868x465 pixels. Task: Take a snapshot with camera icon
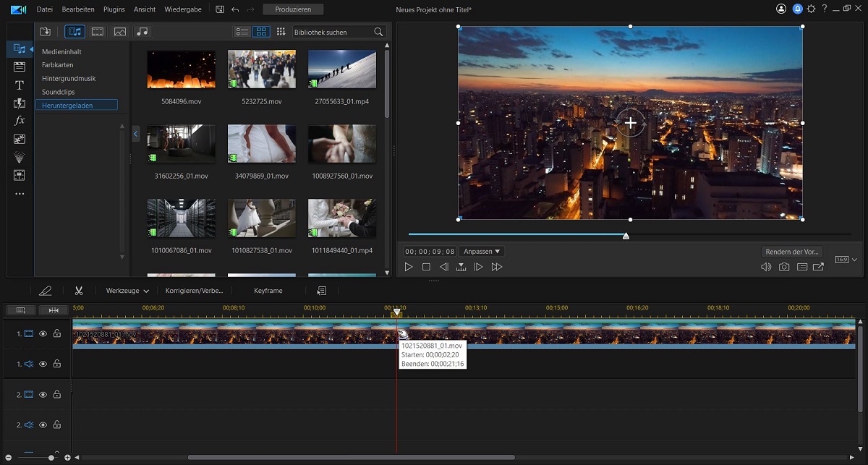(784, 267)
